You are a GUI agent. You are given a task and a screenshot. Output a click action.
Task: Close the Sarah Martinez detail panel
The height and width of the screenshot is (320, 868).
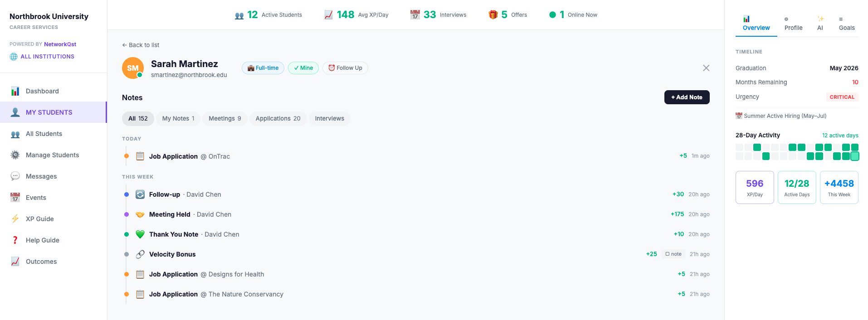[706, 68]
